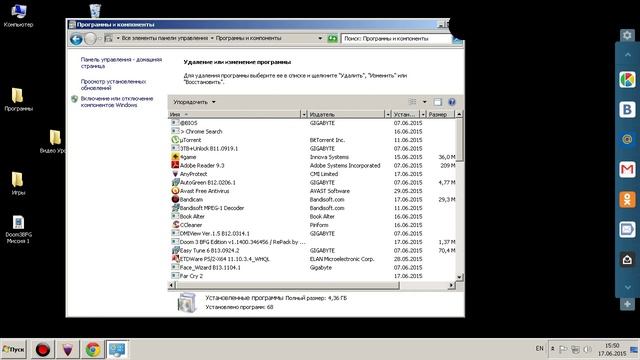Open Google Chrome from the taskbar
Viewport: 640px width, 360px height.
92,350
